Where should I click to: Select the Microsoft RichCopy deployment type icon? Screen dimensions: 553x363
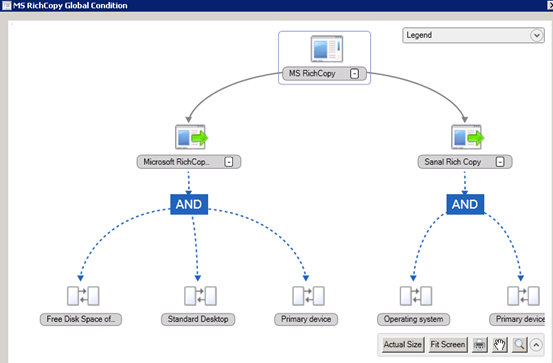tap(192, 137)
